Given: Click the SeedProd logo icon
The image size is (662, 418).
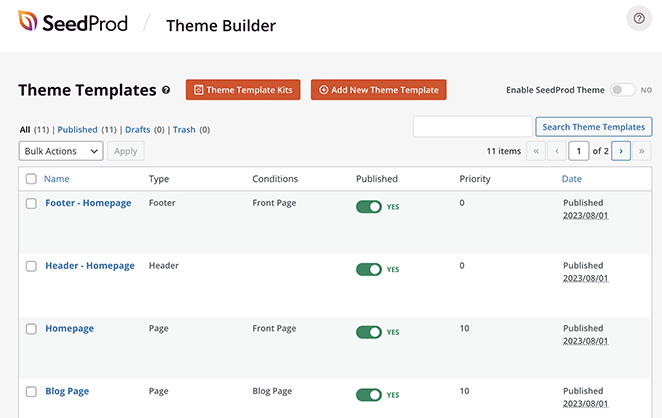Looking at the screenshot, I should tap(29, 22).
